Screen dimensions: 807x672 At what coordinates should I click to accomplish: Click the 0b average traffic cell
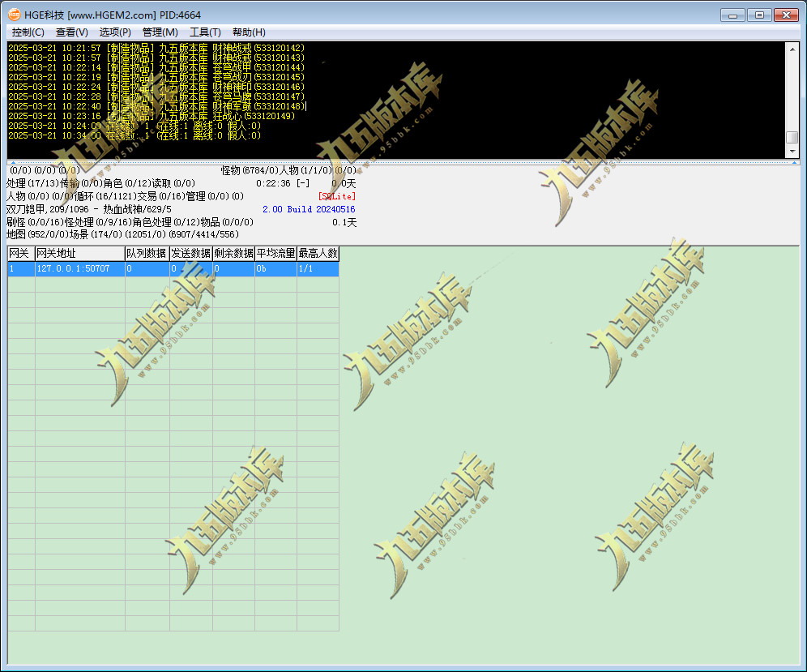[x=275, y=269]
